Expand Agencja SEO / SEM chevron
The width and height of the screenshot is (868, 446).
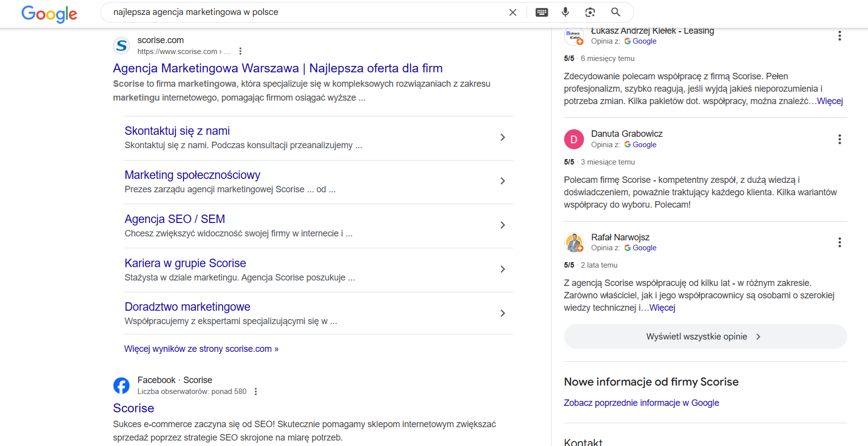click(503, 225)
